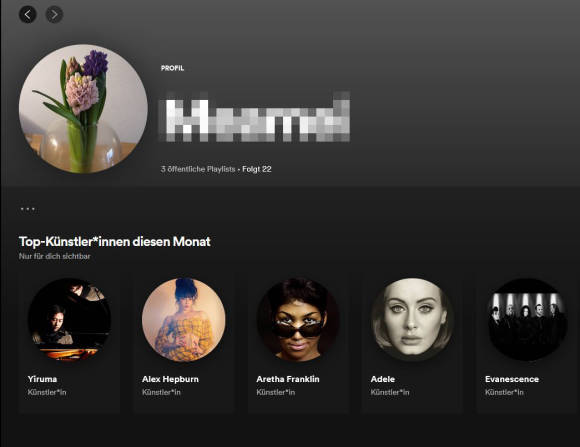Click the blurred profile name
This screenshot has height=447, width=580.
pos(254,117)
